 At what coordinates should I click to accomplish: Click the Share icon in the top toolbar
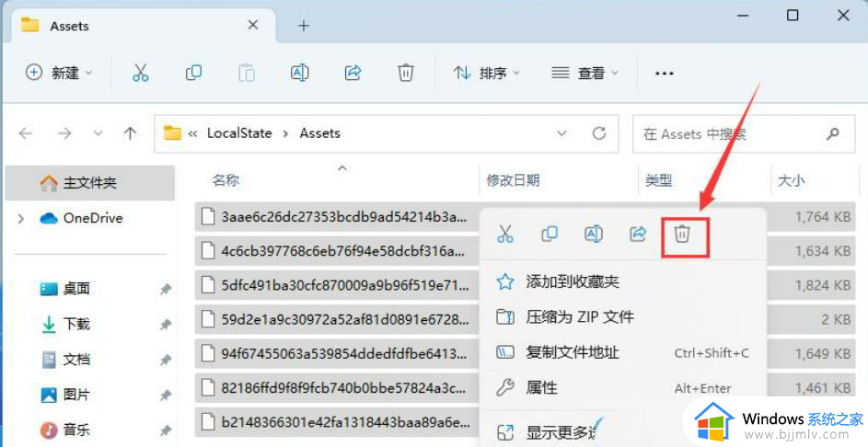(x=353, y=73)
